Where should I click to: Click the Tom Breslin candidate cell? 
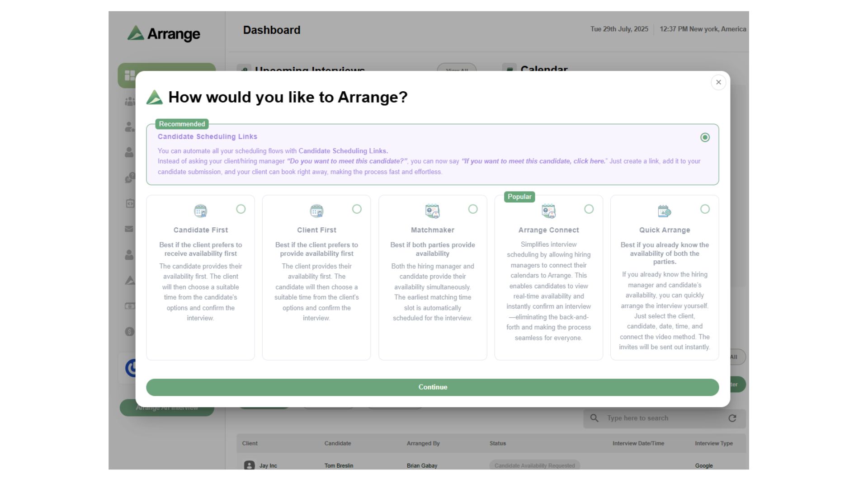point(339,465)
